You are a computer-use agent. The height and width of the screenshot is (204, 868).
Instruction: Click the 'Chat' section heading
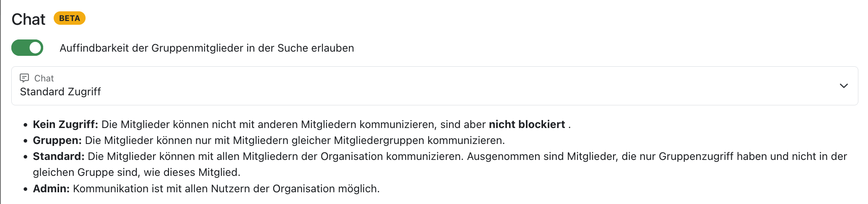coord(29,19)
